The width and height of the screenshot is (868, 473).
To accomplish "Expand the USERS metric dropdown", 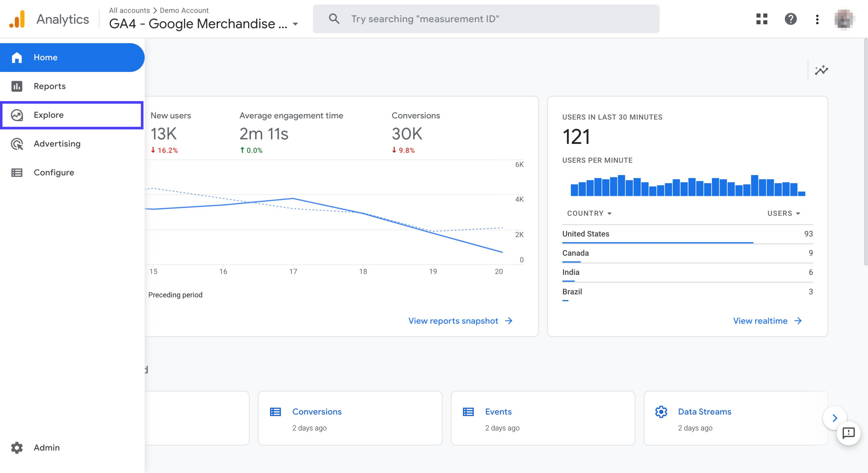I will [x=784, y=213].
